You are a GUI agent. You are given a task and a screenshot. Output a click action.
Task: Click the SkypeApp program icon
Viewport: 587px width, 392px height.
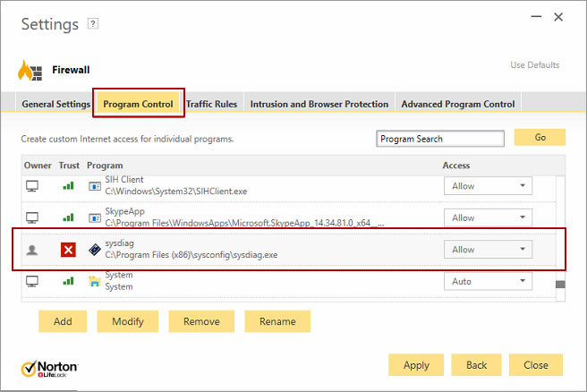click(x=95, y=217)
